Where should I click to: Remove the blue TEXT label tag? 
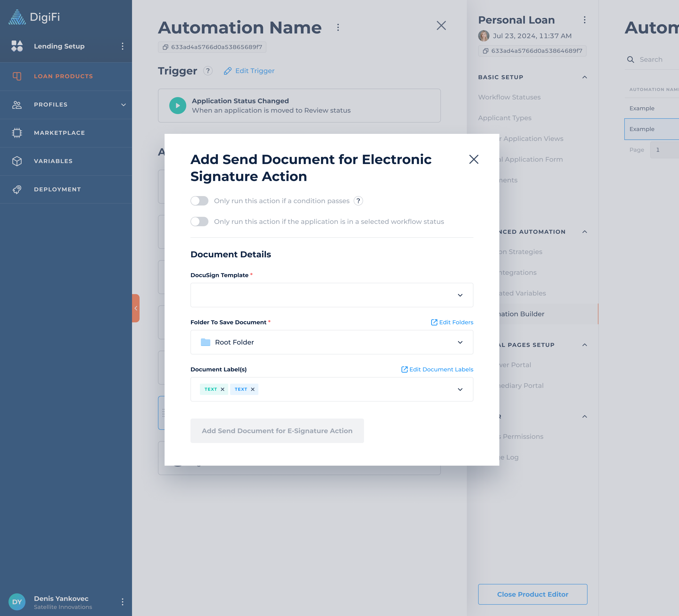[253, 390]
